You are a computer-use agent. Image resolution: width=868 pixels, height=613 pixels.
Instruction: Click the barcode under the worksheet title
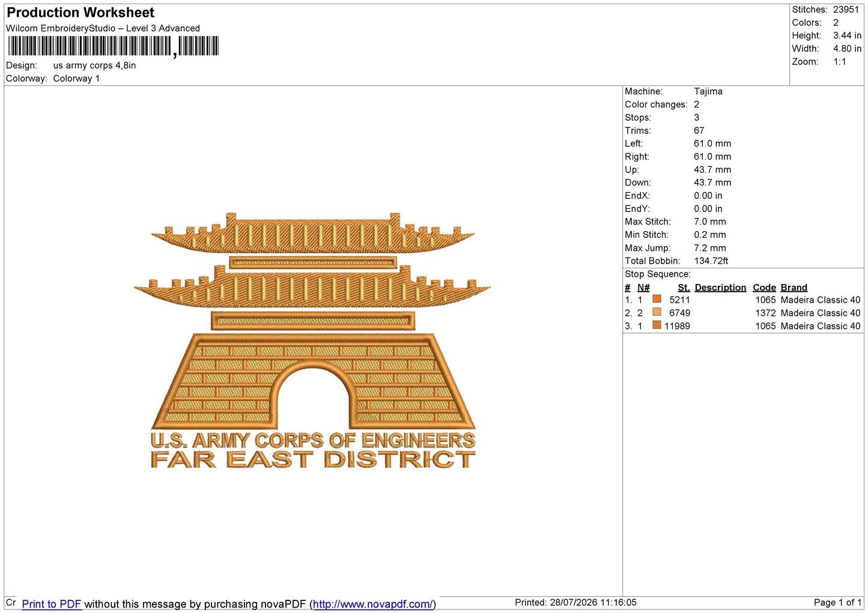click(113, 46)
